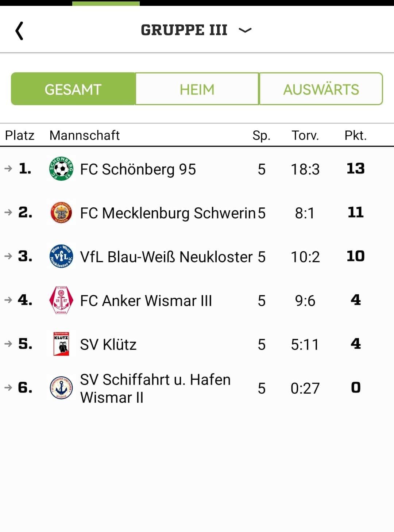Screen dimensions: 394x532
Task: Open group selector via GRUPPE III title
Action: (x=184, y=30)
